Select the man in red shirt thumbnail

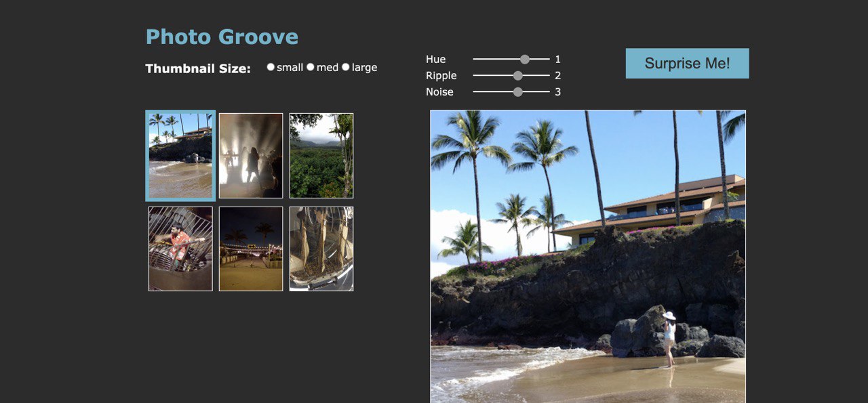coord(180,249)
